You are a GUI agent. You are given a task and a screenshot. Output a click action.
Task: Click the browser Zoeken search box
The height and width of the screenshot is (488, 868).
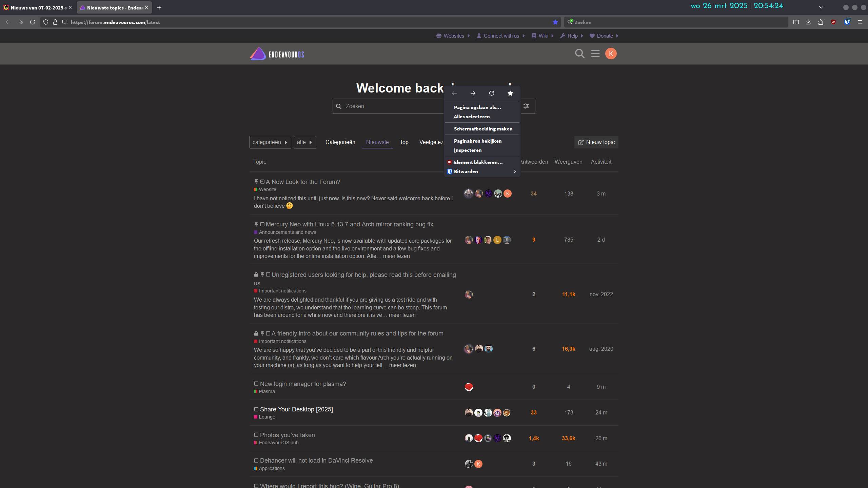click(676, 22)
